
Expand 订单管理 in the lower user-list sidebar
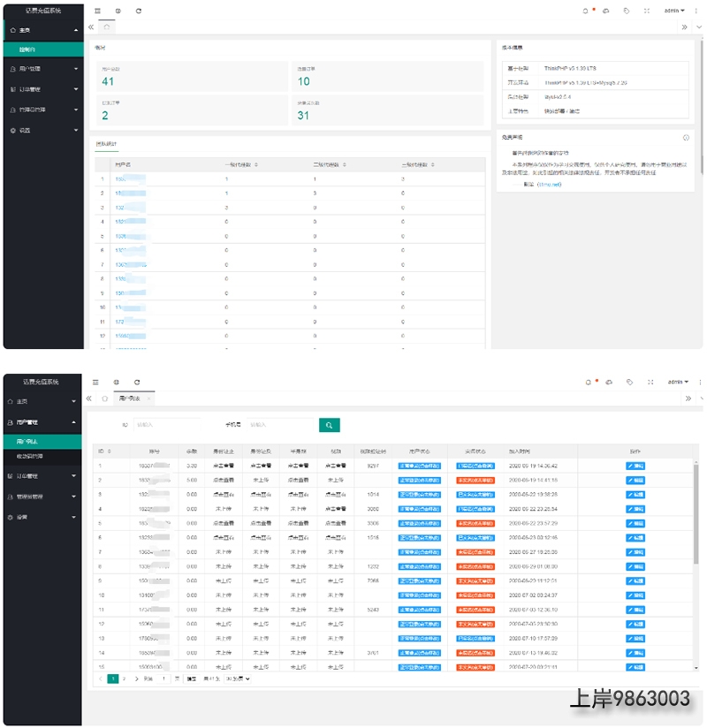(x=44, y=476)
